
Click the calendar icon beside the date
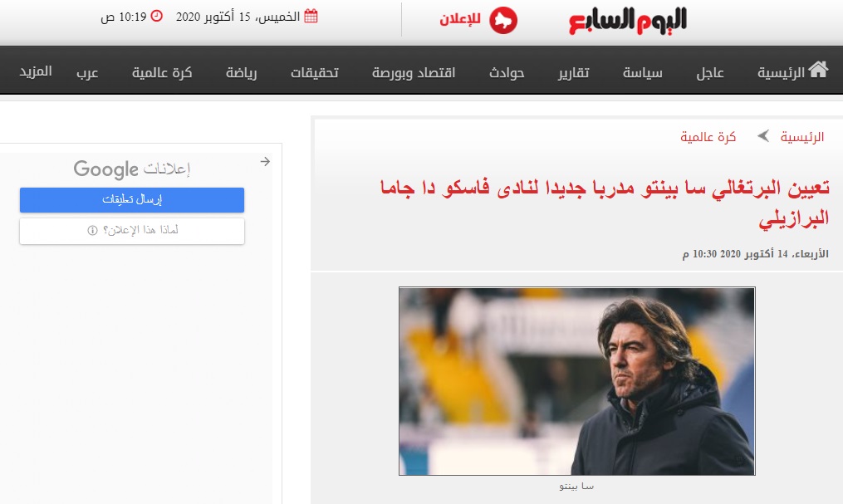point(311,17)
